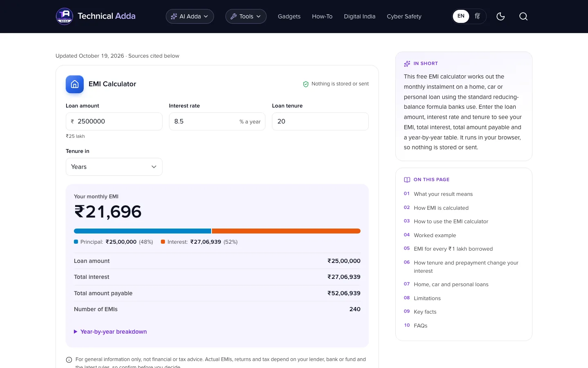Open Home, car and personal loans section
This screenshot has width=588, height=368.
(x=451, y=285)
